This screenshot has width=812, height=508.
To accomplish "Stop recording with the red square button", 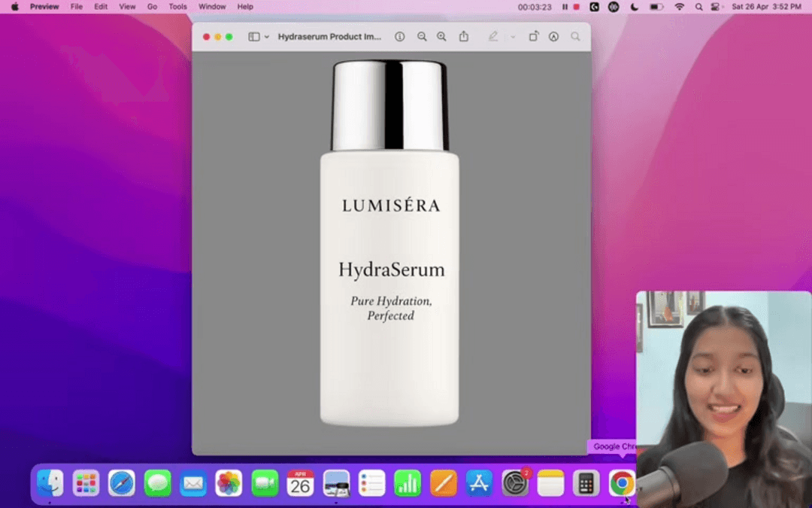I will 576,7.
